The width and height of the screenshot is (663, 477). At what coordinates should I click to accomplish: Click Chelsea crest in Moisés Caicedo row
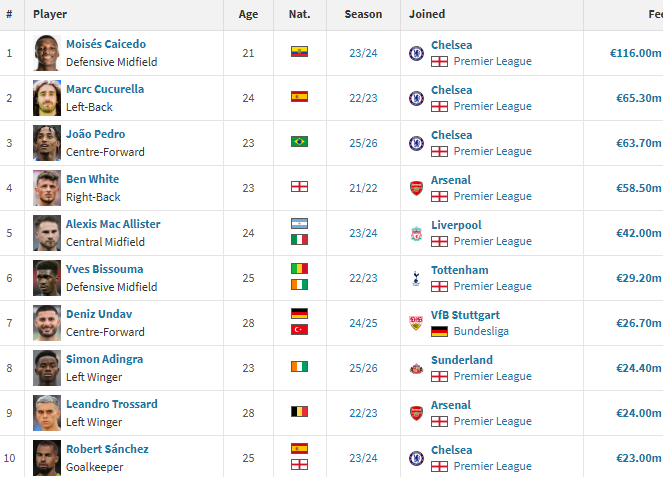[x=416, y=53]
